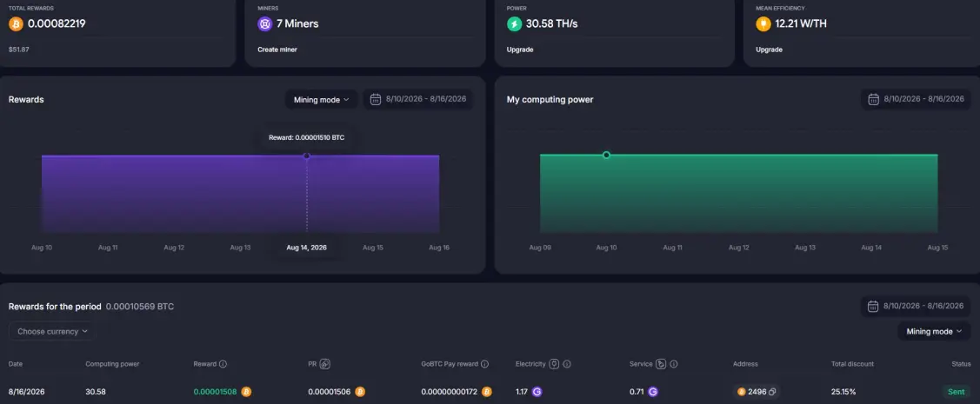The image size is (980, 404).
Task: Click the Aug 14 data point on Rewards chart
Action: [306, 156]
